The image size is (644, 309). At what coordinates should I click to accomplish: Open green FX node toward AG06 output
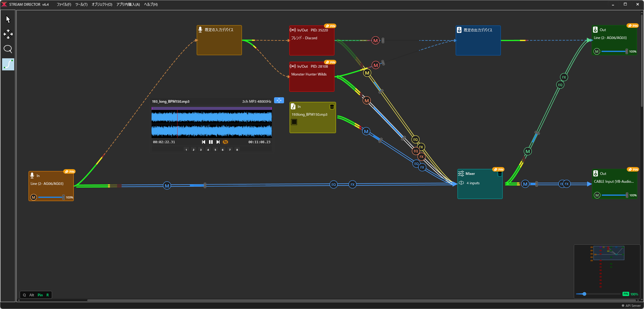click(x=564, y=77)
